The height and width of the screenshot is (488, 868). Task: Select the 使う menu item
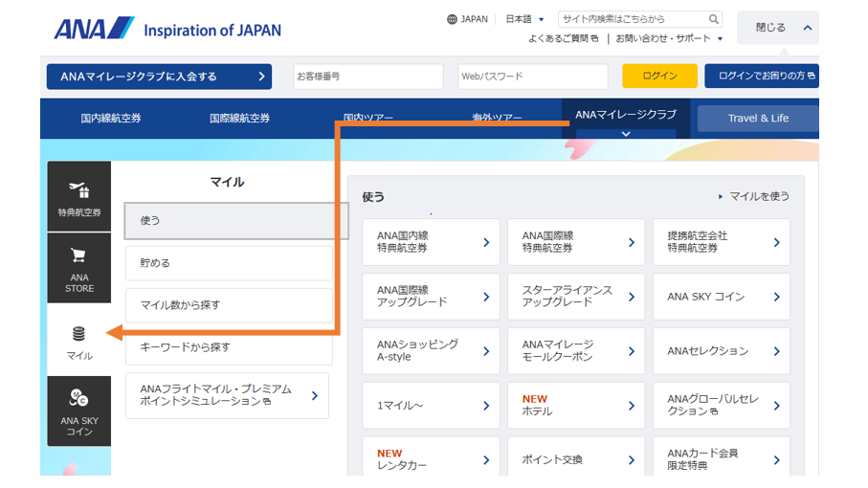[x=236, y=221]
